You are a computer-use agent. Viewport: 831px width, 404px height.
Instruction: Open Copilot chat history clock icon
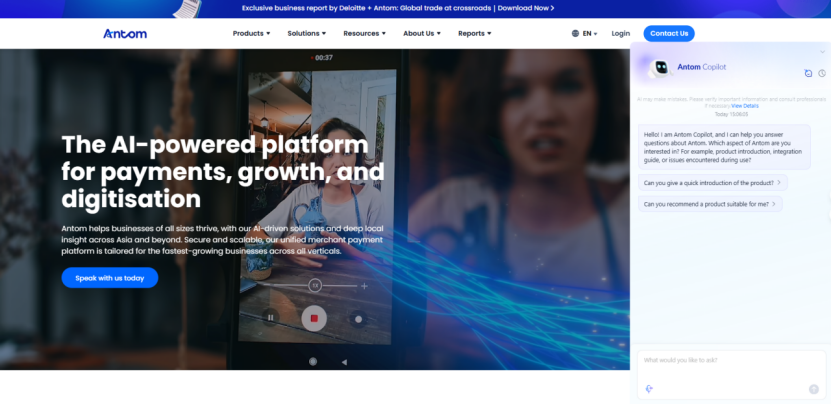(x=822, y=73)
